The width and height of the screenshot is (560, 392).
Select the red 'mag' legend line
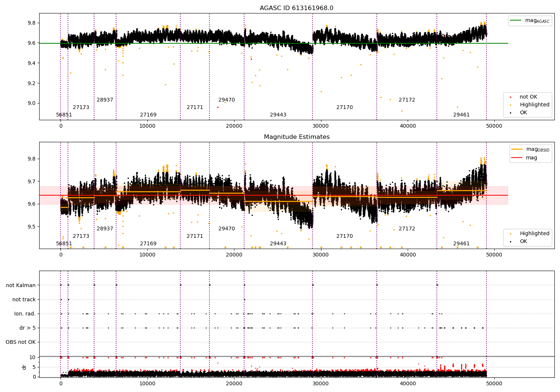pyautogui.click(x=517, y=158)
